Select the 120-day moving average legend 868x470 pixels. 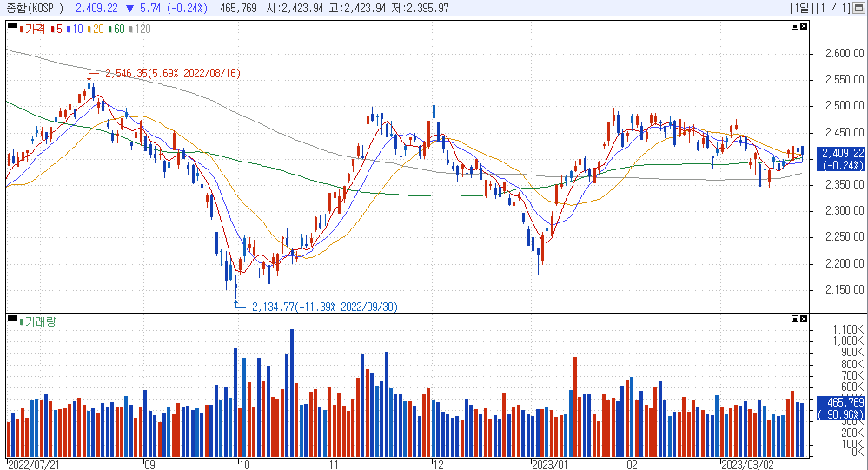140,29
